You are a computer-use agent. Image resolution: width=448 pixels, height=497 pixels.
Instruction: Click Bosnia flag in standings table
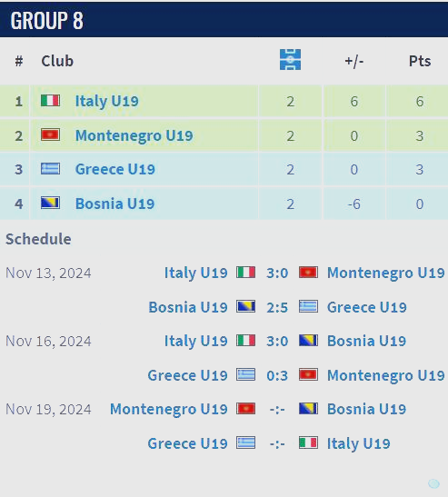pos(50,203)
